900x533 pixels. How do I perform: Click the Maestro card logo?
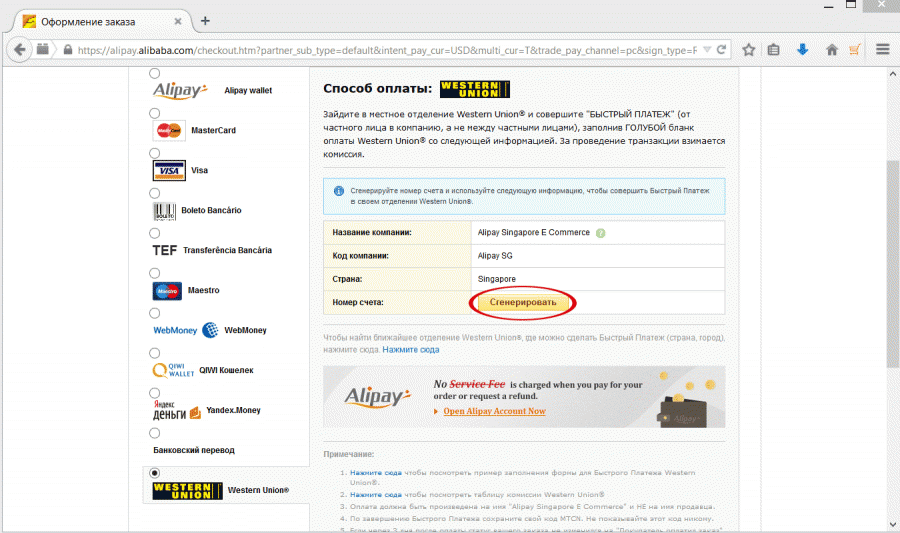point(167,291)
